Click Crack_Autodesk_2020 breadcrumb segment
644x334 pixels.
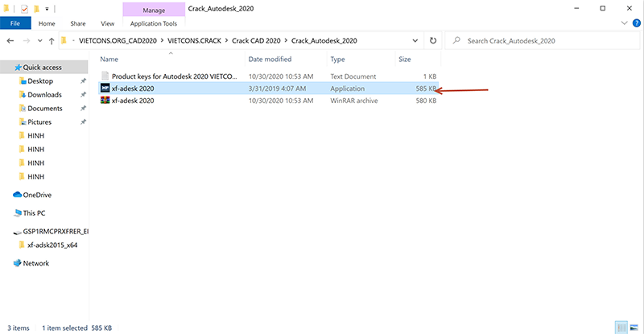[x=324, y=41]
